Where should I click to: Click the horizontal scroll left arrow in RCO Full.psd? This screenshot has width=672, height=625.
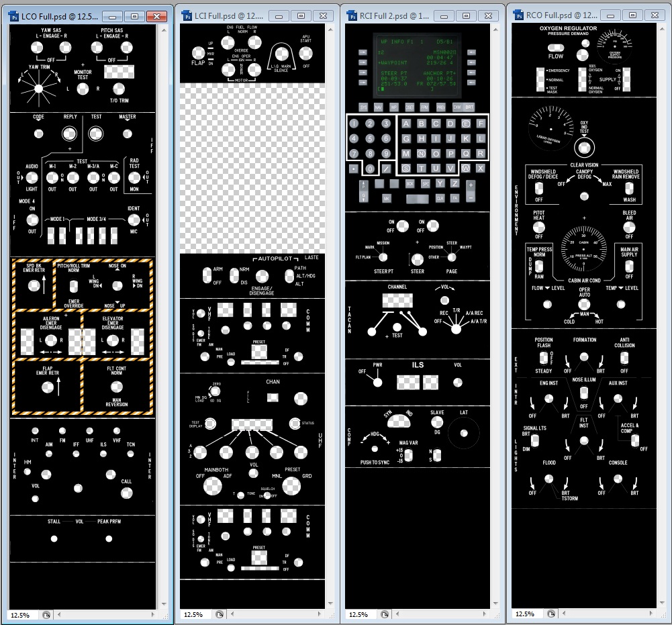(564, 614)
